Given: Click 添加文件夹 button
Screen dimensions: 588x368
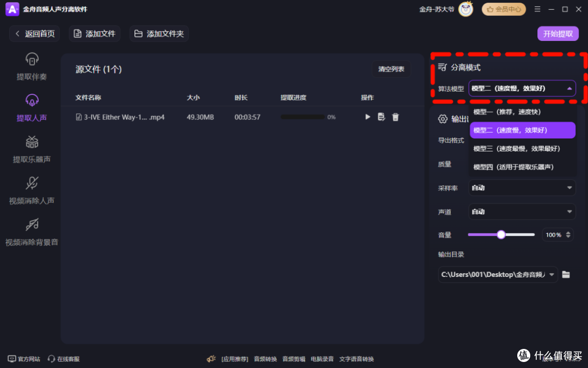Looking at the screenshot, I should pyautogui.click(x=159, y=34).
